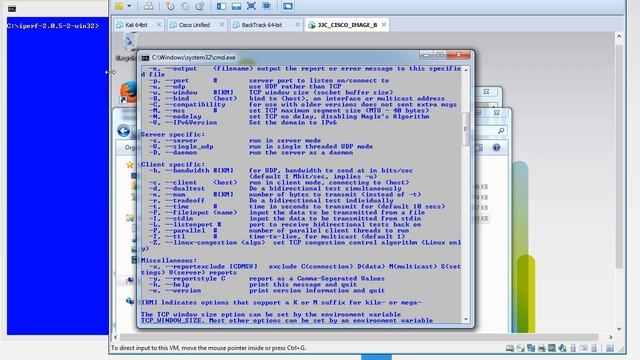
Task: Click the Firefox desktop shortcut
Action: tap(128, 92)
